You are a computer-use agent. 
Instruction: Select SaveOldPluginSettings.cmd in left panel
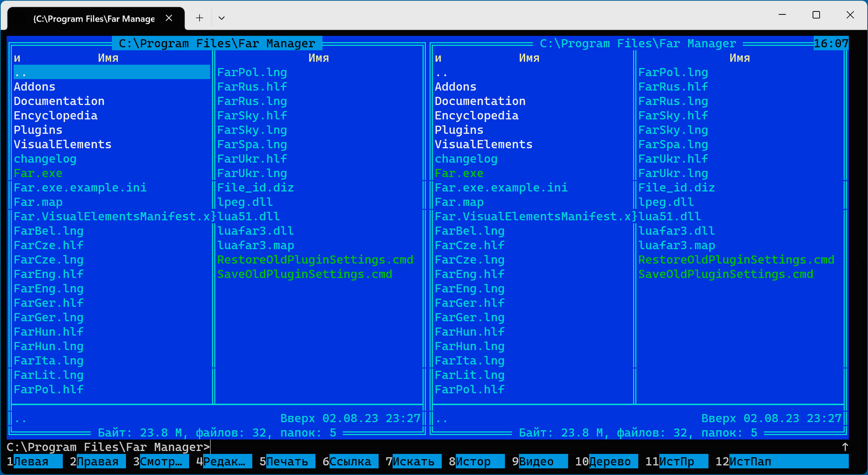305,274
